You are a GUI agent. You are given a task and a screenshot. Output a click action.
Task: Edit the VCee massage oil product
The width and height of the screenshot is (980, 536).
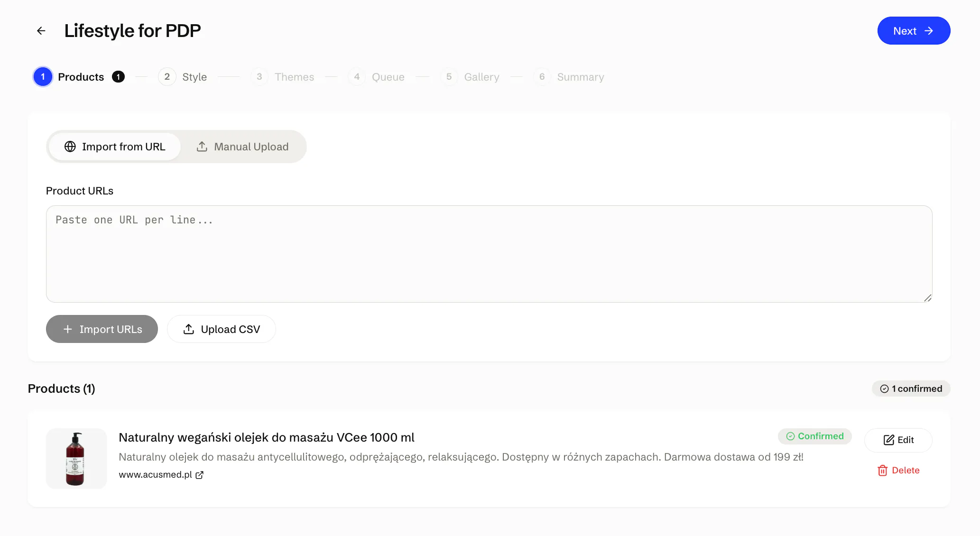click(898, 440)
